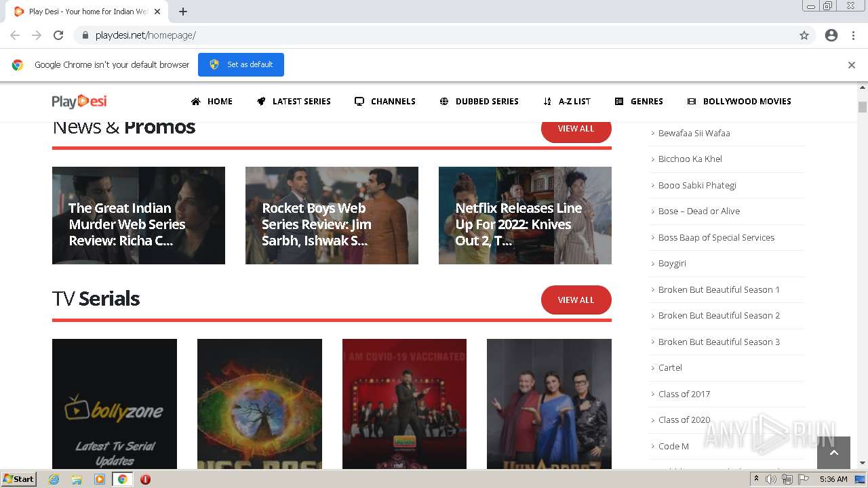Open Bewafaa Sii Wafaa link
Screen dimensions: 868x488
coord(694,134)
